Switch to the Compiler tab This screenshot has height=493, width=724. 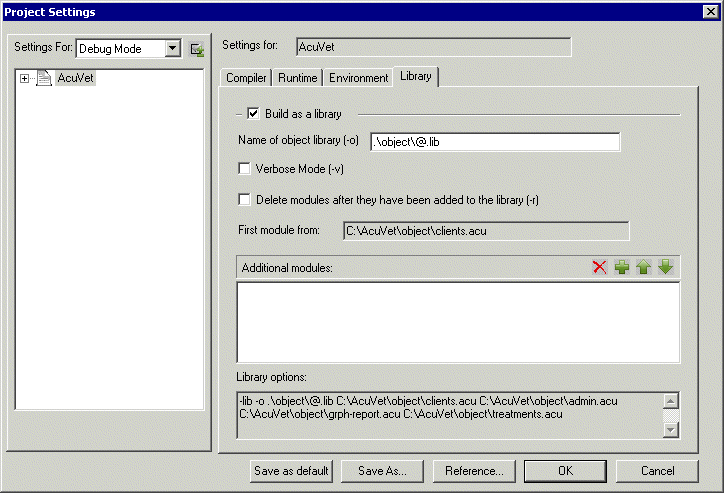coord(246,78)
